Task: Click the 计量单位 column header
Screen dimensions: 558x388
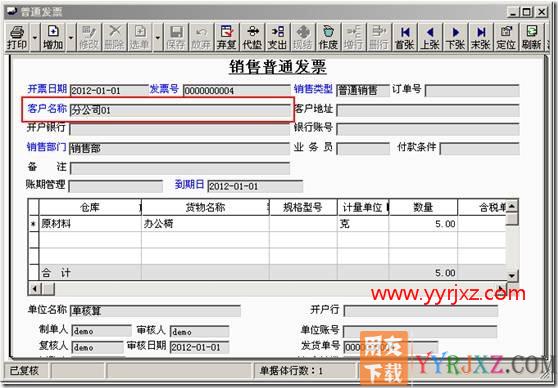Action: [x=363, y=207]
